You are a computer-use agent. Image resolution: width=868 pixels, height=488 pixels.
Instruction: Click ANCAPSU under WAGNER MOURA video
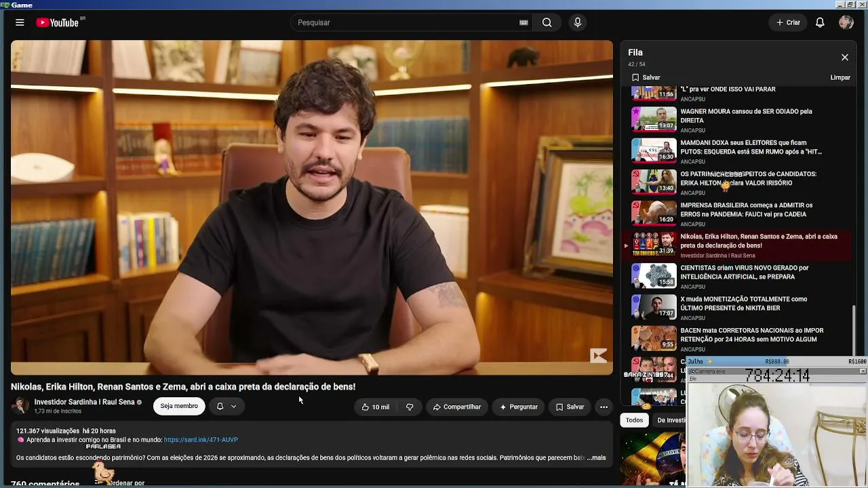[693, 130]
